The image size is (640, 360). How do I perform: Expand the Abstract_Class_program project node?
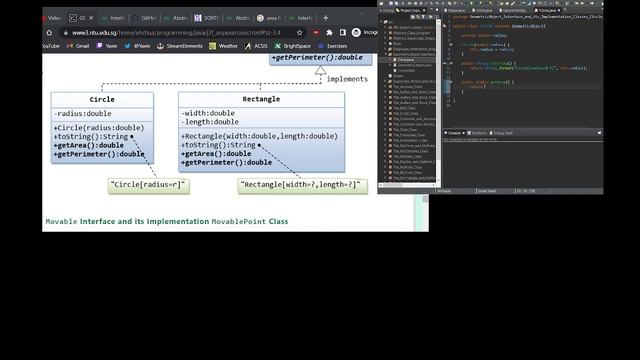(x=385, y=33)
